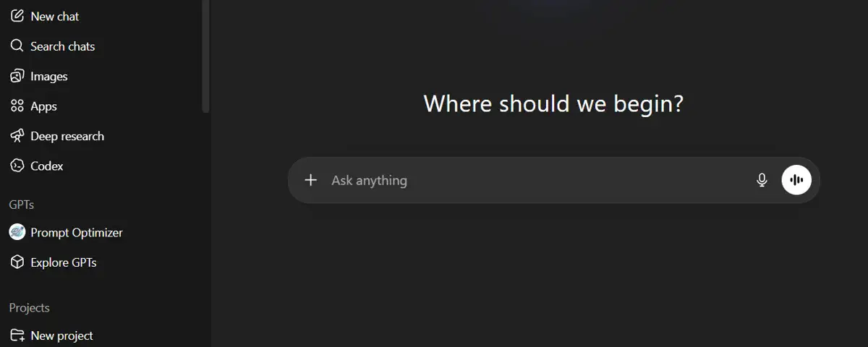The image size is (868, 347).
Task: Click the Search chats magnifier icon
Action: [x=17, y=46]
